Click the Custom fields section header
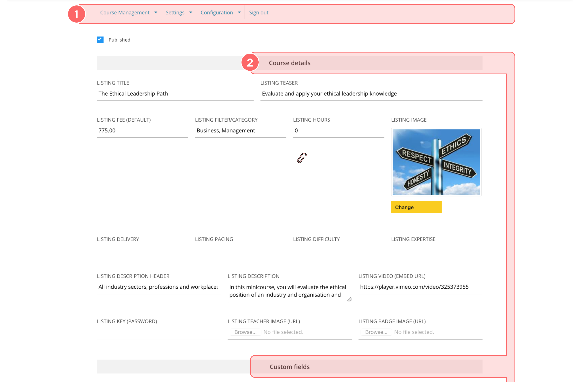 coord(290,367)
